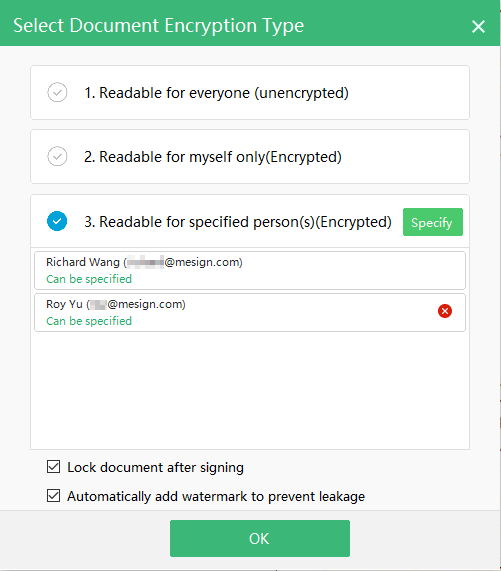Select the Richard Wang recipient entry
The image size is (501, 571).
click(x=250, y=271)
